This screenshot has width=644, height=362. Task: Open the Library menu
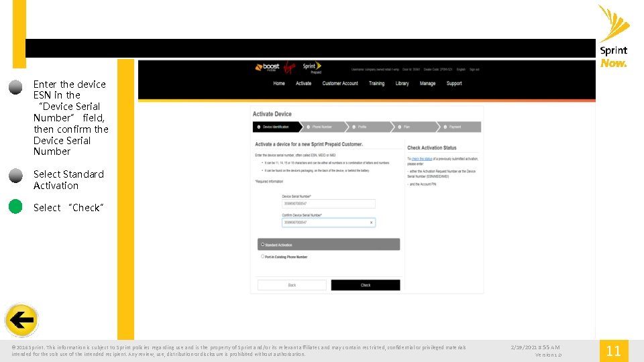click(402, 83)
